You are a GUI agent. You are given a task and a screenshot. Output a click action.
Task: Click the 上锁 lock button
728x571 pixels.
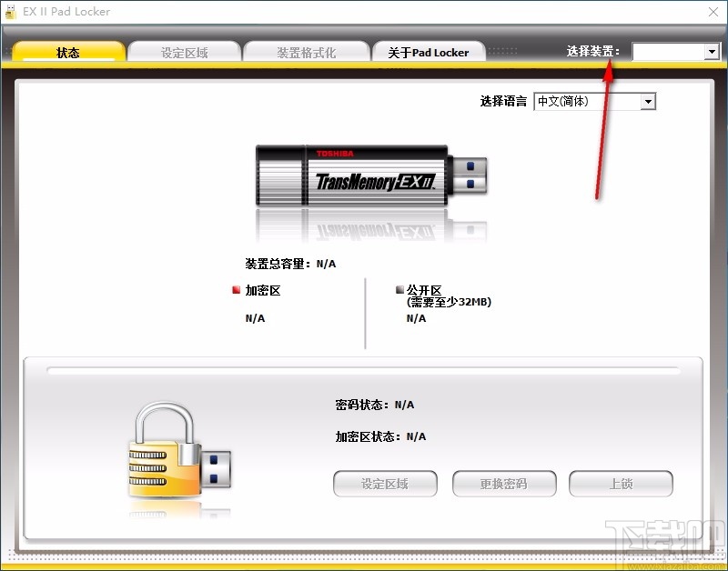[x=621, y=483]
